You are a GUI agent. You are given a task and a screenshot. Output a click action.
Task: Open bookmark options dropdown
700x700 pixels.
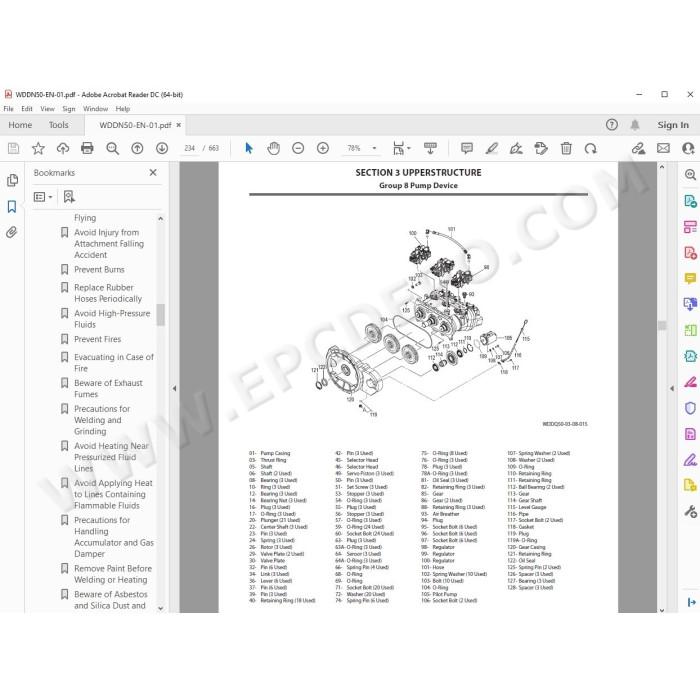(x=43, y=197)
